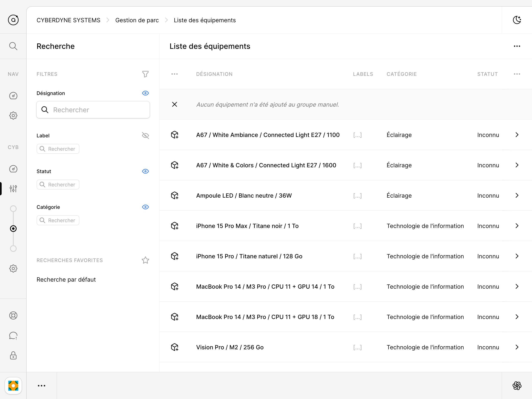This screenshot has width=532, height=399.
Task: Open the Liste des équipements options menu
Action: 517,46
